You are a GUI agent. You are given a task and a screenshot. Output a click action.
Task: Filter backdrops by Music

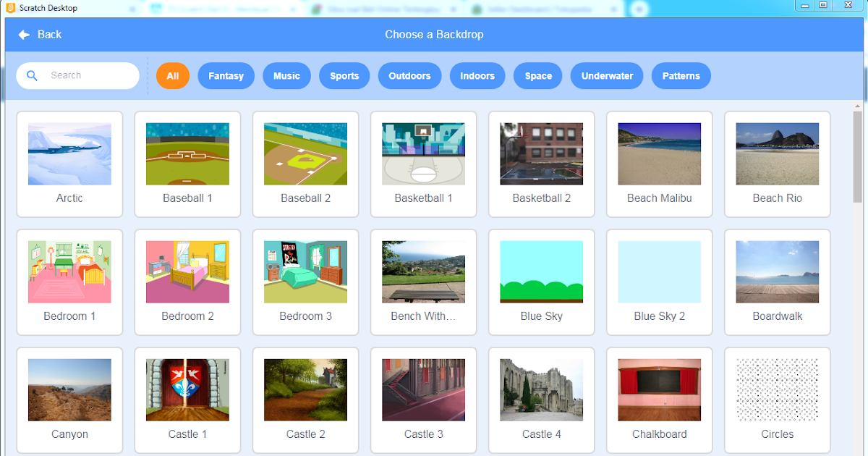pos(286,75)
